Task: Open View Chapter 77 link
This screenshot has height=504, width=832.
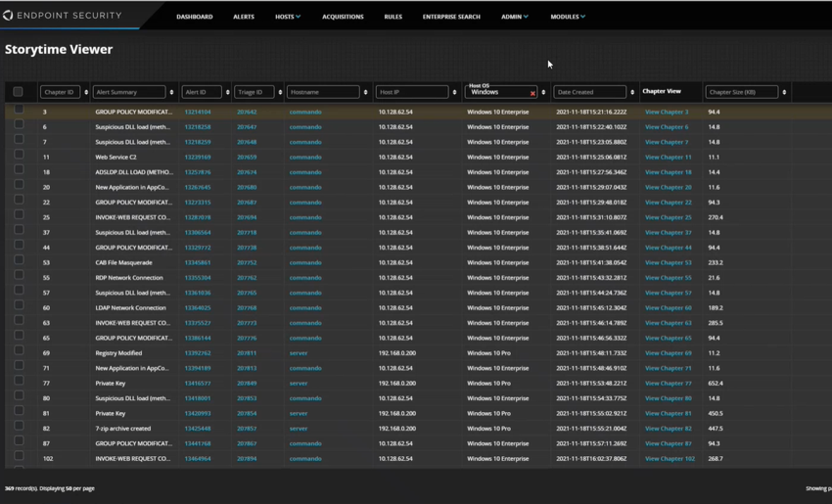Action: point(668,383)
